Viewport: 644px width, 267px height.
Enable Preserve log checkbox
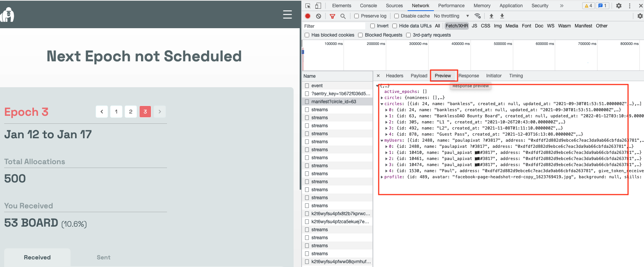357,16
